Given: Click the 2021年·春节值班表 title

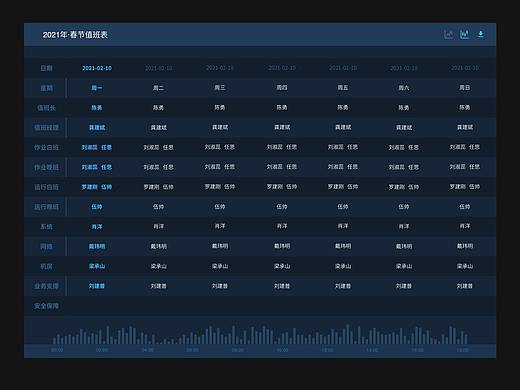Looking at the screenshot, I should pyautogui.click(x=75, y=35).
